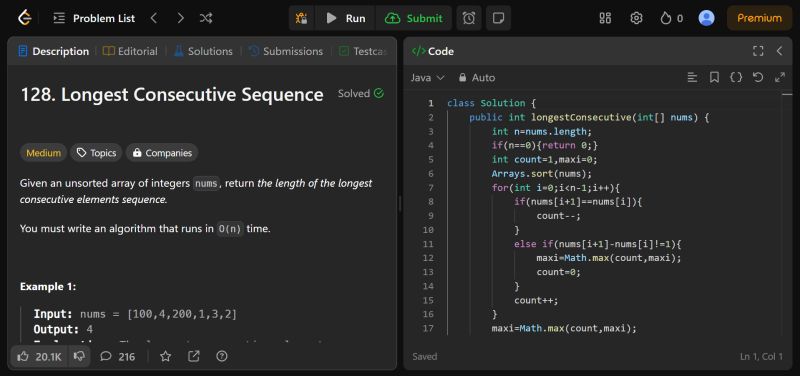Click the Saved status text
This screenshot has height=376, width=800.
pos(425,357)
